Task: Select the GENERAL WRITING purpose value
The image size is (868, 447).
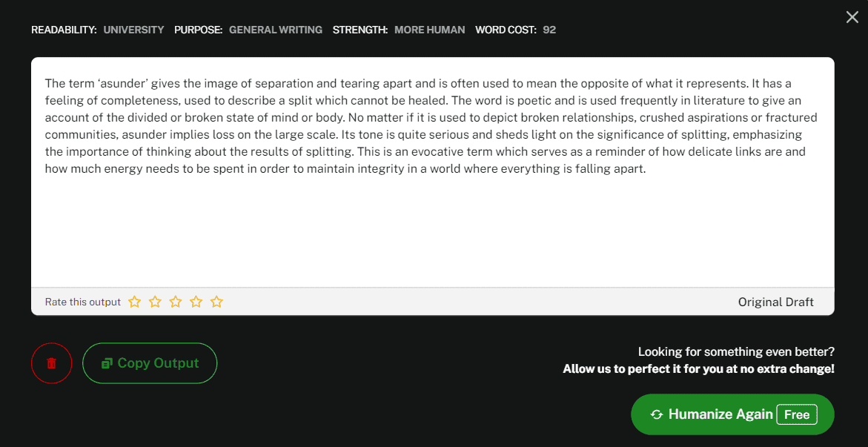Action: pyautogui.click(x=276, y=30)
